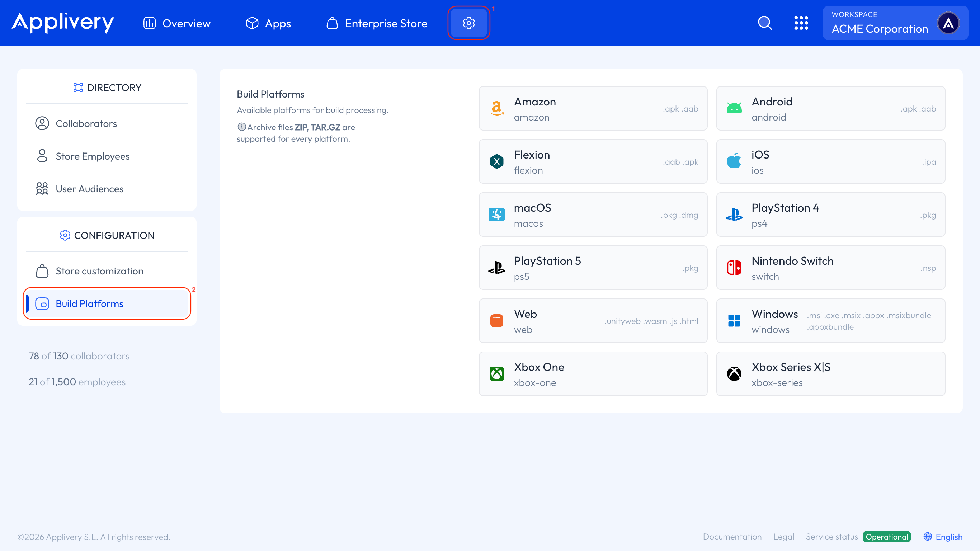The height and width of the screenshot is (551, 980).
Task: Click the PlayStation 4 logo icon
Action: tap(734, 215)
